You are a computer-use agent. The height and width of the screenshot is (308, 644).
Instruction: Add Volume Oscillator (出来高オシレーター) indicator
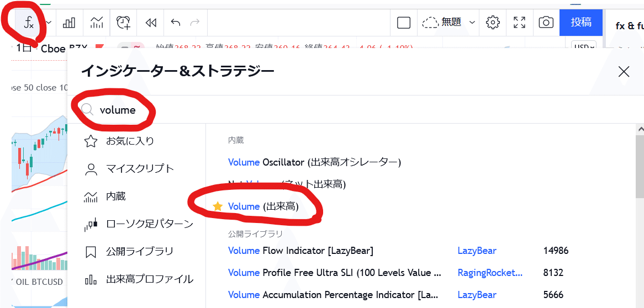coord(314,162)
